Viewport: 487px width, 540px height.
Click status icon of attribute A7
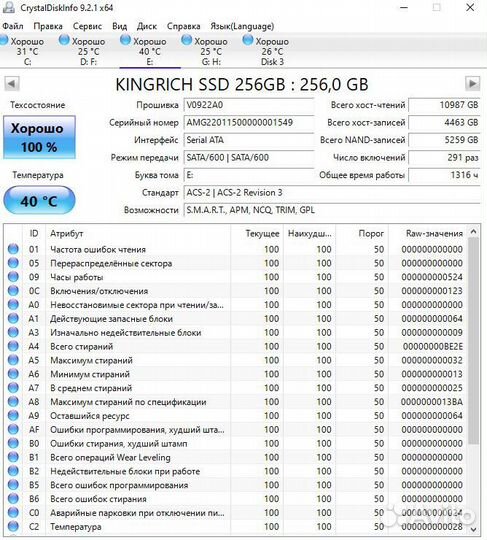tap(13, 388)
